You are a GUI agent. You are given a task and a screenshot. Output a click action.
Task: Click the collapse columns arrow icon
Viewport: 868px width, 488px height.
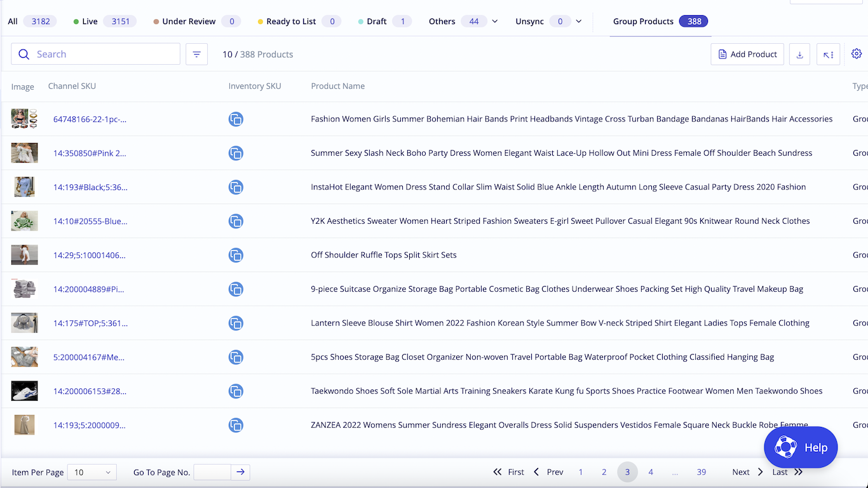coord(828,55)
